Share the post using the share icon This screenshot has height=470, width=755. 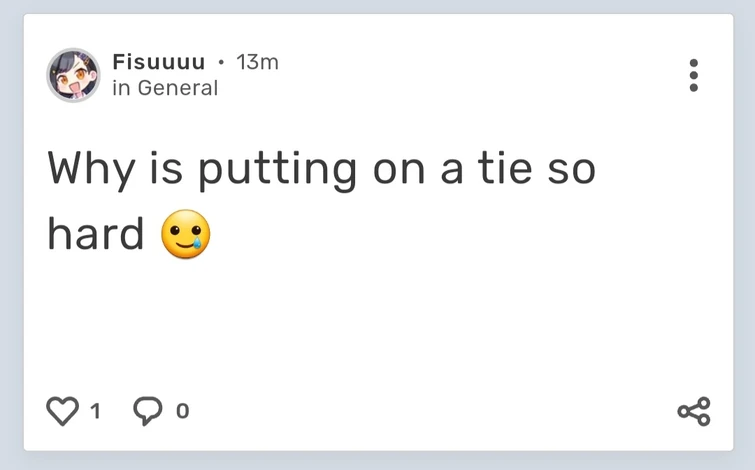[x=693, y=411]
